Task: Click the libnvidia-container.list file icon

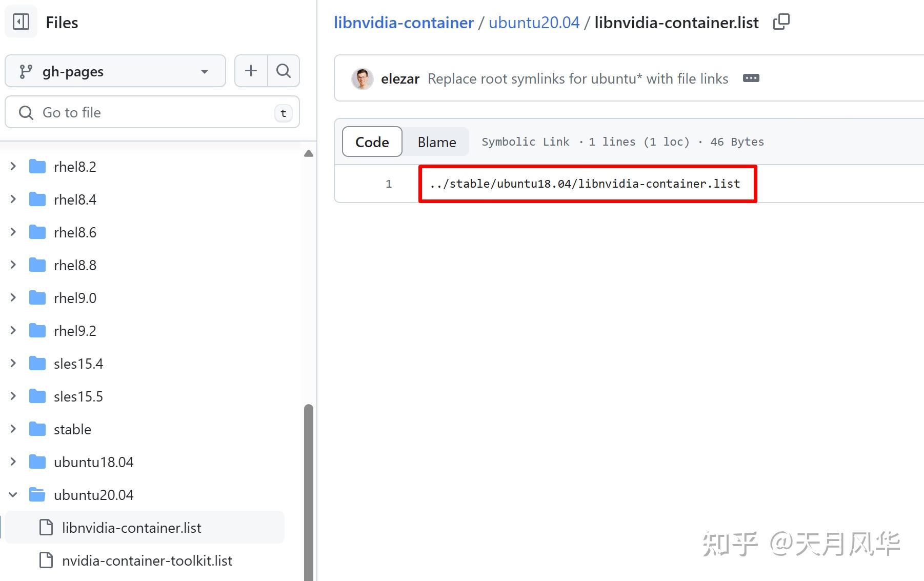Action: [46, 527]
